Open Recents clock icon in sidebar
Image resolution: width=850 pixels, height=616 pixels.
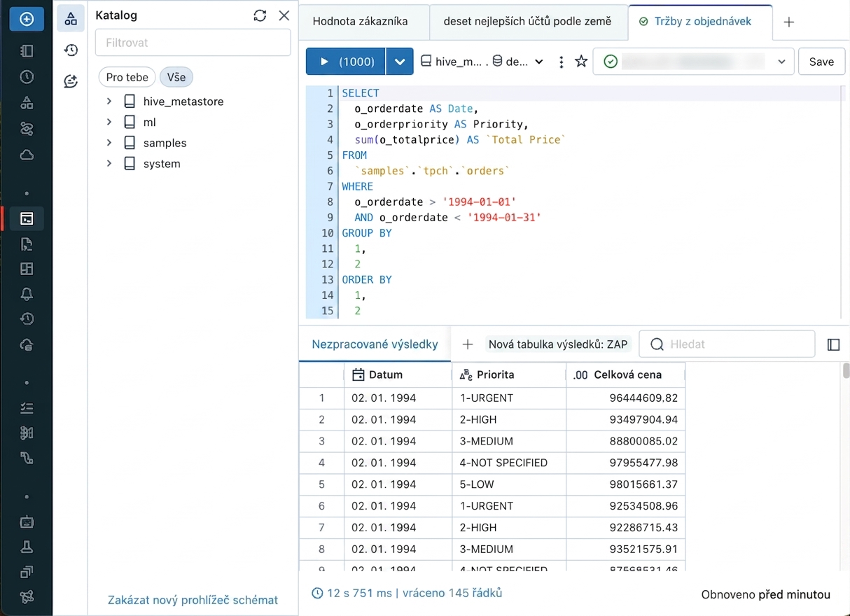(27, 77)
